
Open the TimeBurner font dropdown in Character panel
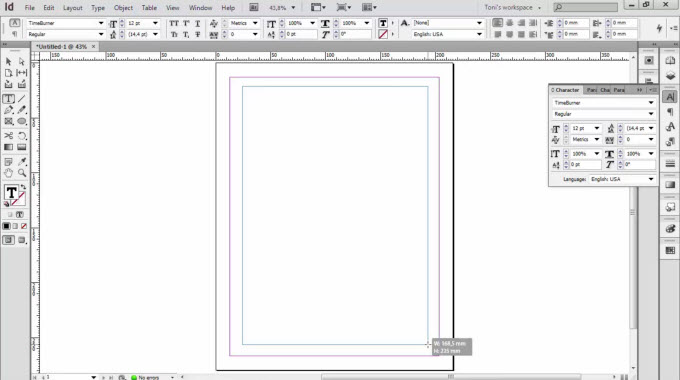point(604,103)
